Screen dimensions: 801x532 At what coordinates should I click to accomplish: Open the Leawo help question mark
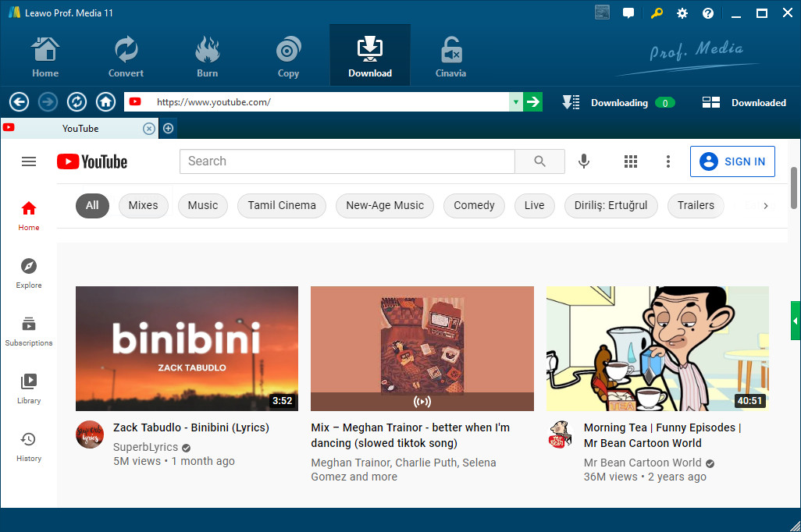tap(708, 13)
